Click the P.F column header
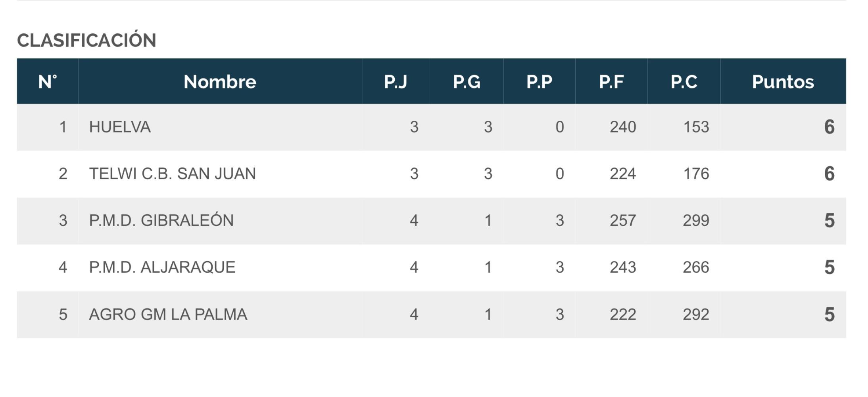This screenshot has height=397, width=868. click(611, 82)
